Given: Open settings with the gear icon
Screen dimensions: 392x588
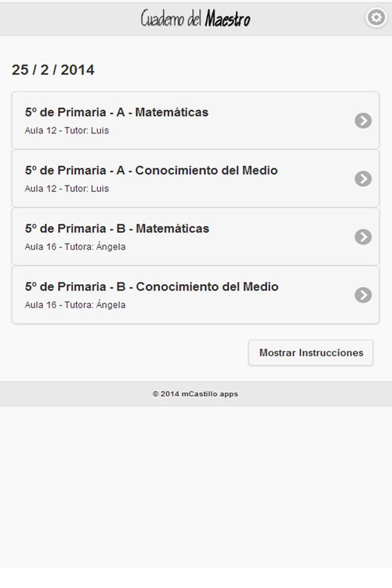Looking at the screenshot, I should tap(375, 18).
